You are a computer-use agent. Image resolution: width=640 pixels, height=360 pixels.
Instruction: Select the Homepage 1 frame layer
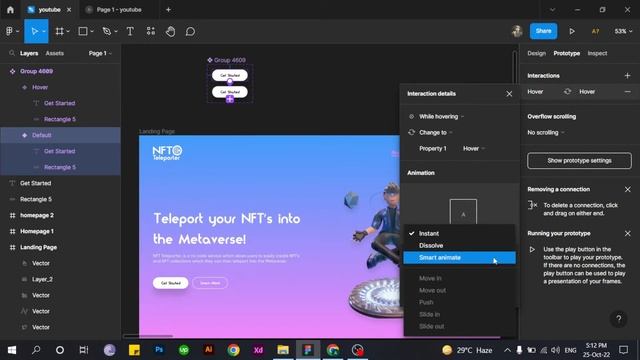(60, 231)
